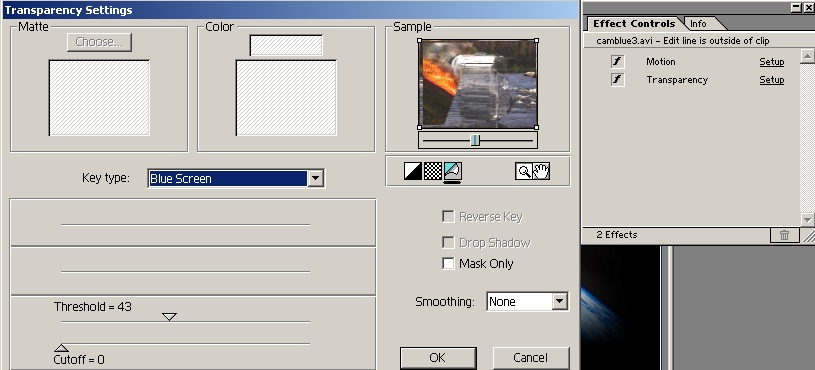The height and width of the screenshot is (370, 815).
Task: Toggle the Transparency effect enable icon
Action: [617, 80]
